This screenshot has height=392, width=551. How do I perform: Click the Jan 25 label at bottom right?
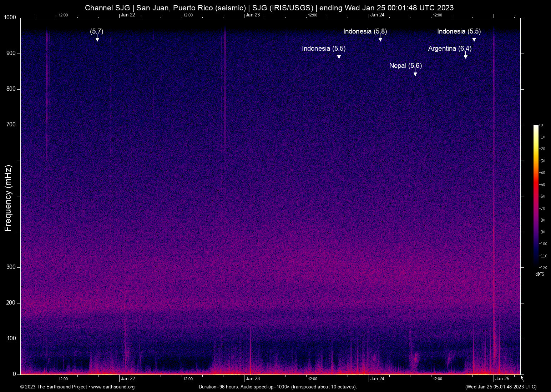(x=503, y=378)
